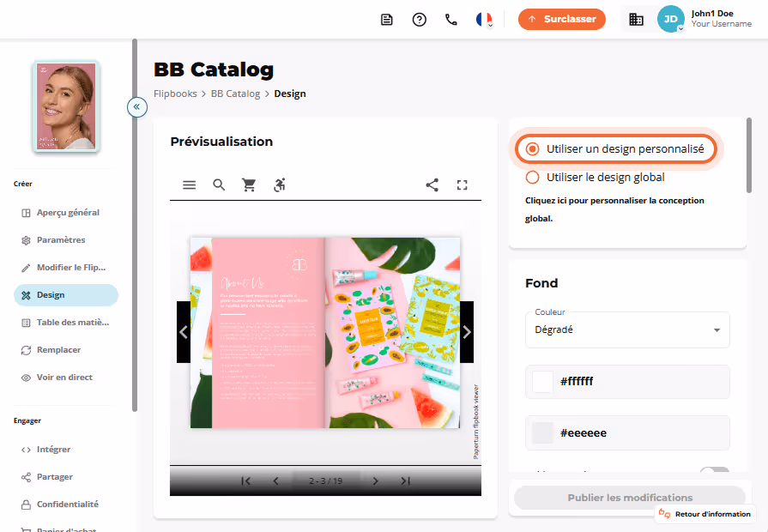Go to Table des matières menu item

click(x=66, y=323)
